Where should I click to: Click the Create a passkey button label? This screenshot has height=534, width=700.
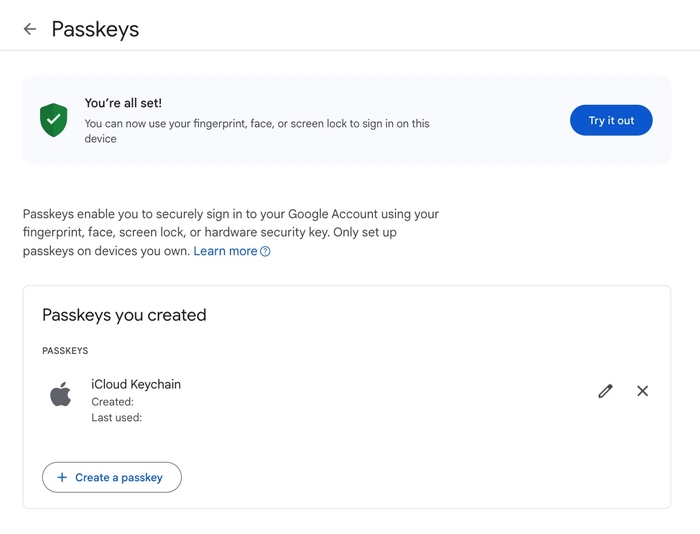(119, 477)
